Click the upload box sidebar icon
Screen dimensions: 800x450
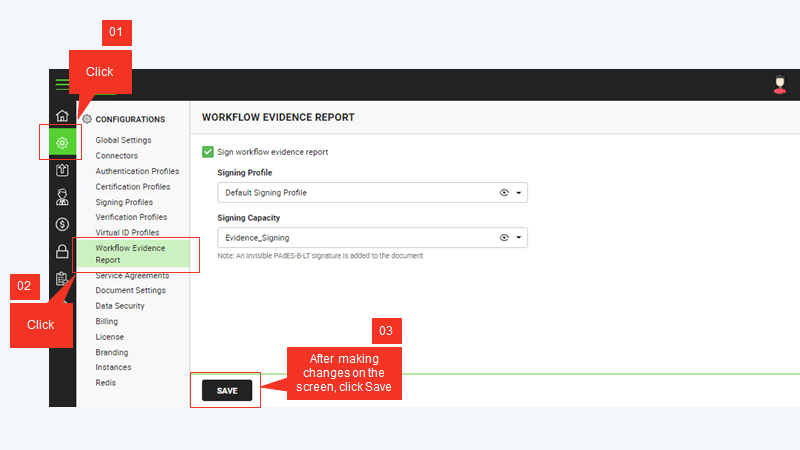point(62,170)
